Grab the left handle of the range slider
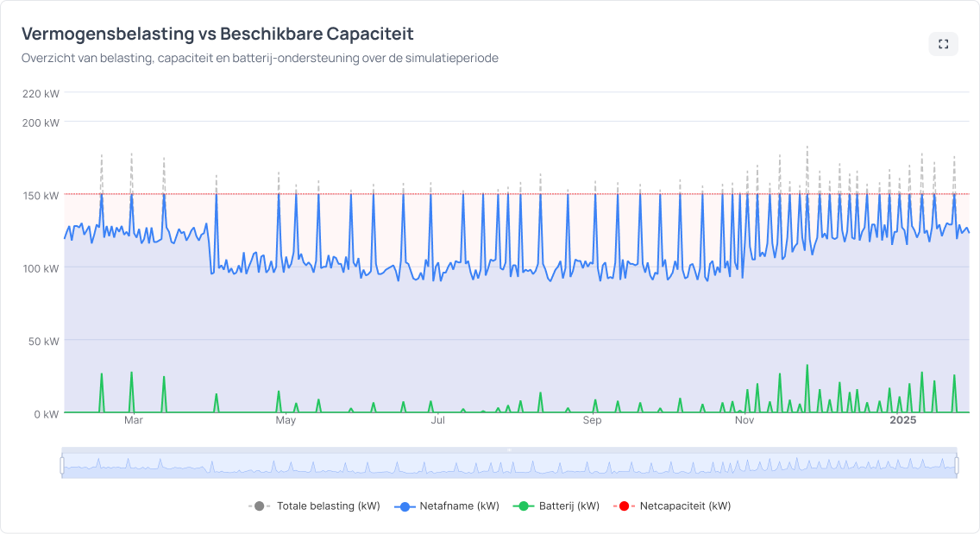Image resolution: width=980 pixels, height=534 pixels. click(62, 466)
